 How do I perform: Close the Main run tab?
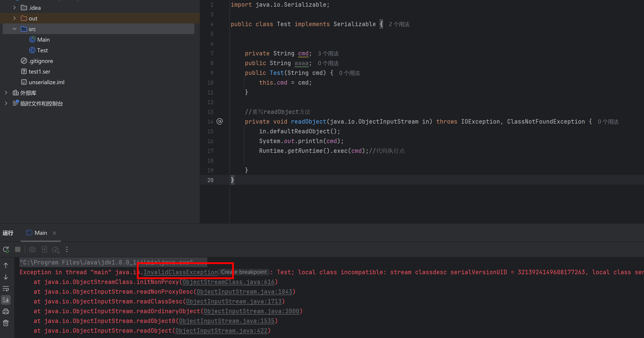pyautogui.click(x=54, y=233)
